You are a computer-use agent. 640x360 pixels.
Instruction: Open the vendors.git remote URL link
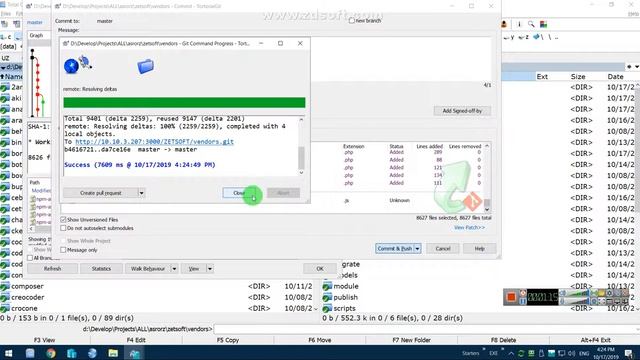(x=154, y=142)
